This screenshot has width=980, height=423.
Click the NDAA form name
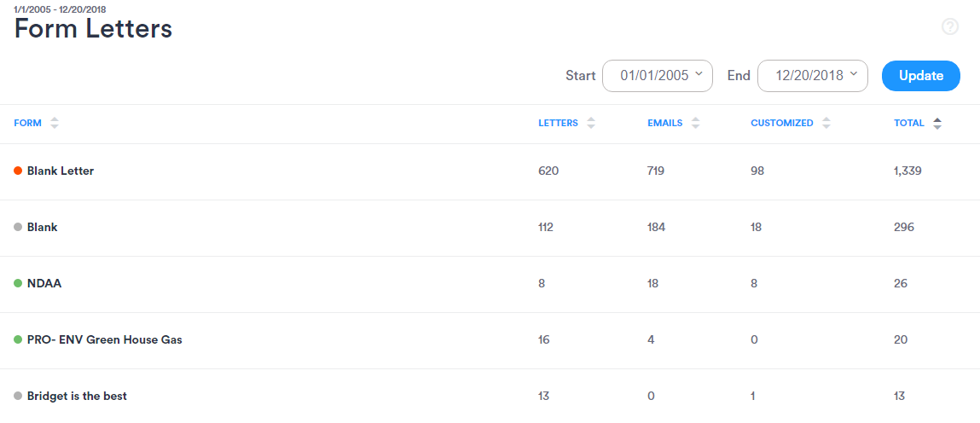point(44,283)
